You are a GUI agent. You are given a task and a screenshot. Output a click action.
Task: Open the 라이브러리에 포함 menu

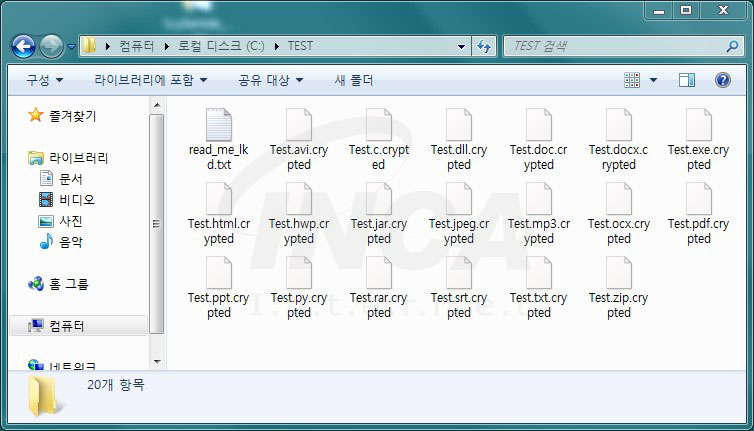coord(151,80)
